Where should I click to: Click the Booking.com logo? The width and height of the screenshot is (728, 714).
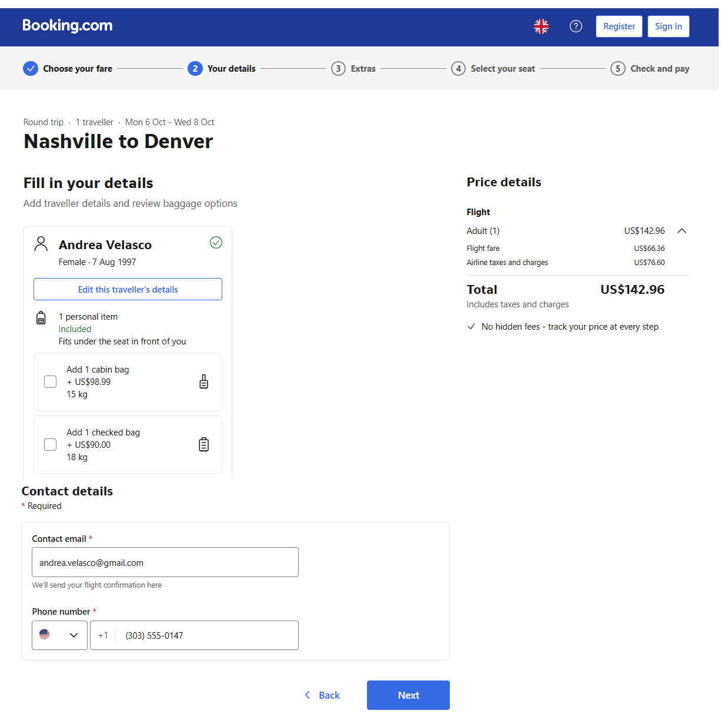click(67, 26)
